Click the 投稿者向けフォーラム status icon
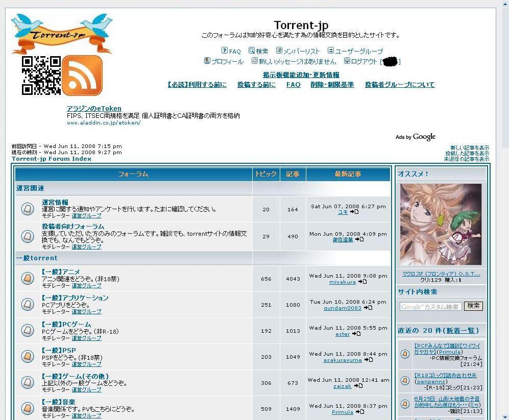 (x=28, y=236)
